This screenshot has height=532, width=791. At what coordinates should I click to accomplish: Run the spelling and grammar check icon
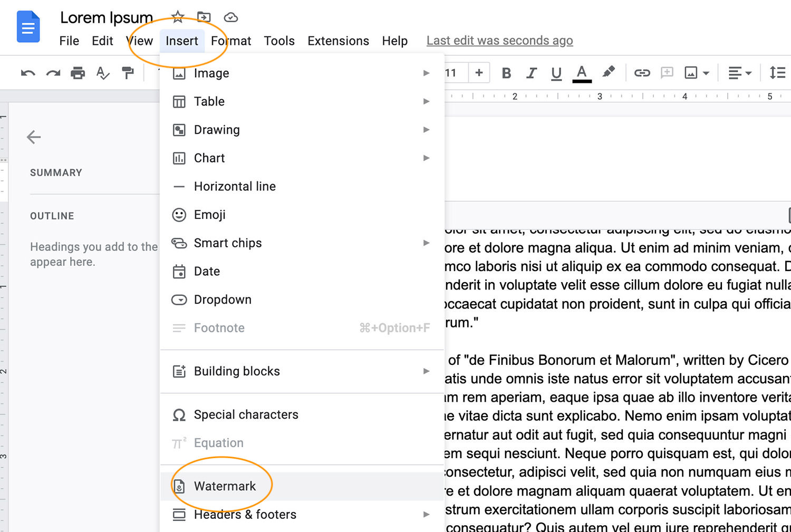pos(103,73)
